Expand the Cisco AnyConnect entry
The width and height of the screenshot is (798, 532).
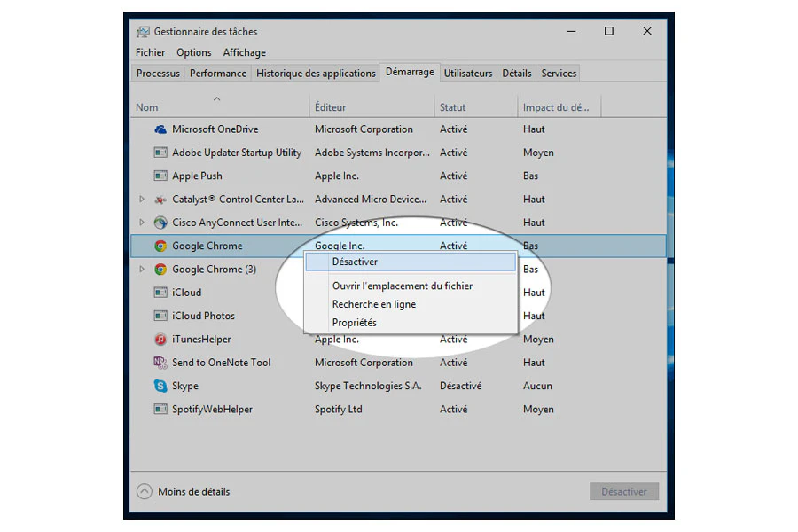[x=142, y=223]
